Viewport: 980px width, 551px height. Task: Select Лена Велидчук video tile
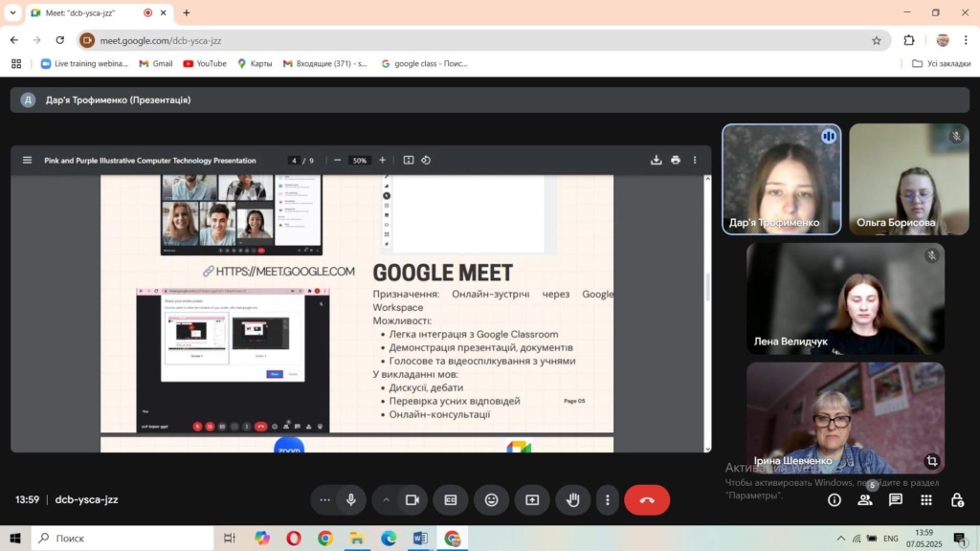pos(845,298)
